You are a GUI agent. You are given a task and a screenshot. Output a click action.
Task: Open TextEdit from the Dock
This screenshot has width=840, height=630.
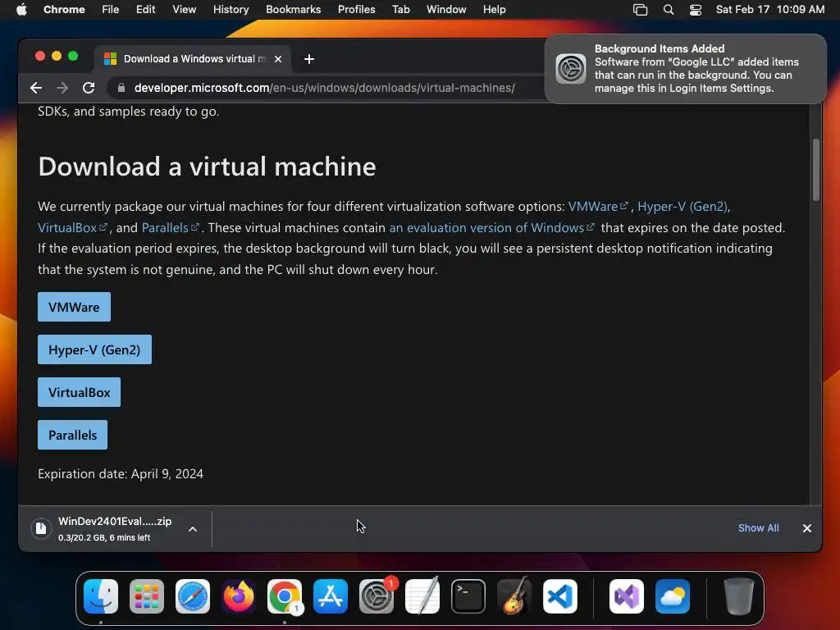tap(422, 596)
